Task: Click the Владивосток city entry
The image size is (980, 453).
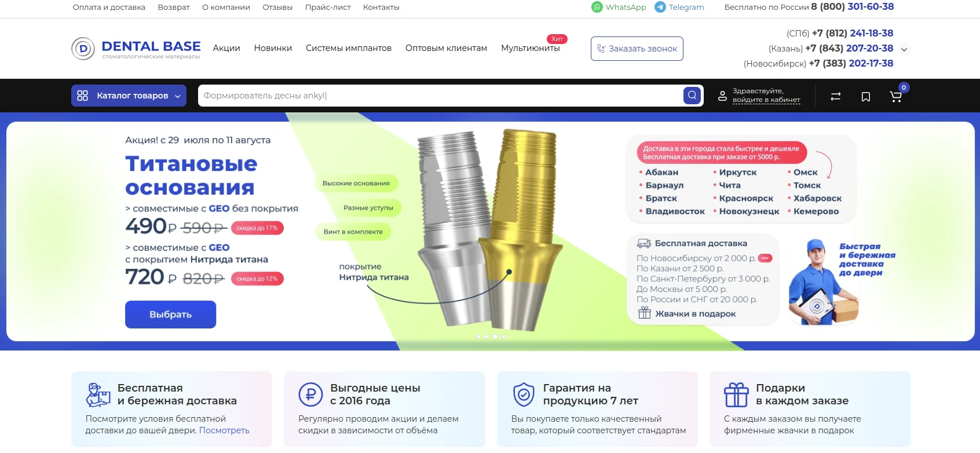Action: (675, 211)
